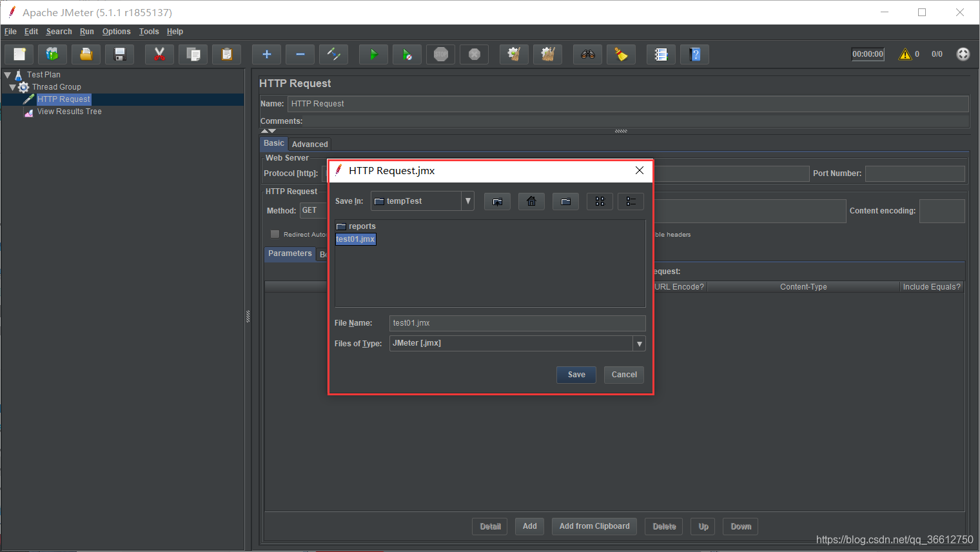This screenshot has width=980, height=552.
Task: Click the Clear broom toolbar icon
Action: point(514,55)
